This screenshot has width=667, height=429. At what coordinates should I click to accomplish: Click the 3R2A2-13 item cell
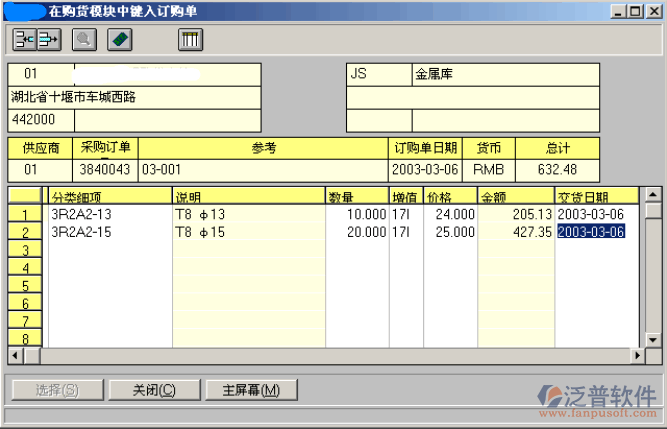[x=109, y=215]
